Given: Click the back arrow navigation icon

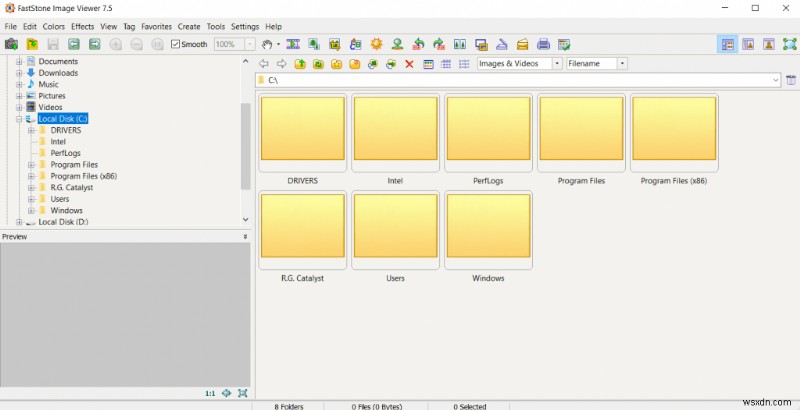Looking at the screenshot, I should [263, 64].
